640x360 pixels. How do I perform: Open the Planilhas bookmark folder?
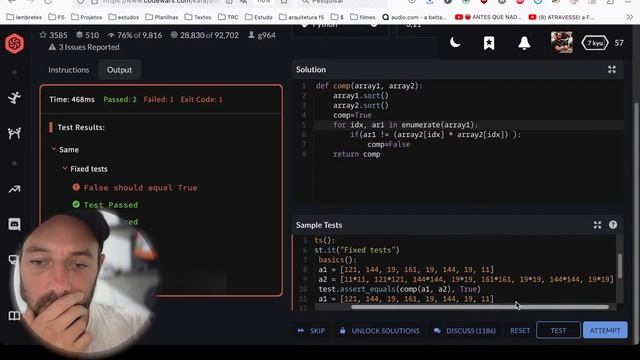pyautogui.click(x=162, y=17)
